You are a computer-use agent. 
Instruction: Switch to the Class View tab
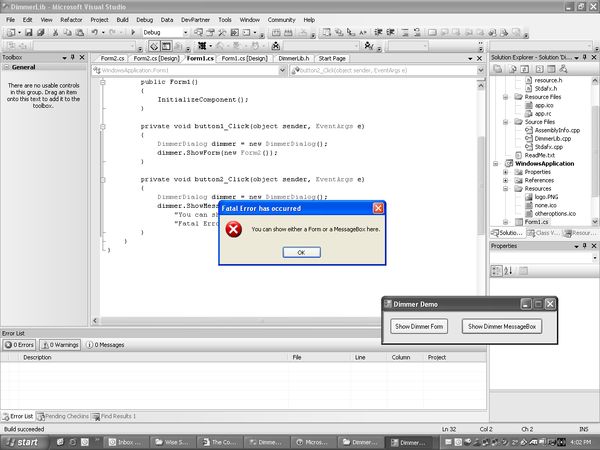tap(544, 233)
